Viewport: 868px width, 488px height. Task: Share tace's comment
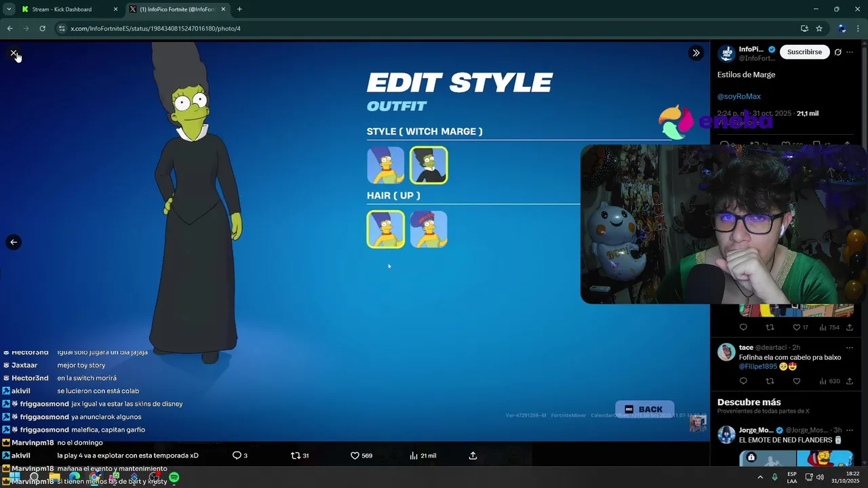[x=850, y=381]
